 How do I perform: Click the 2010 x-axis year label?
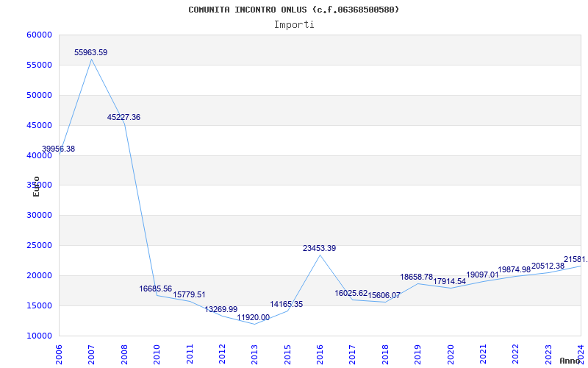pyautogui.click(x=157, y=354)
